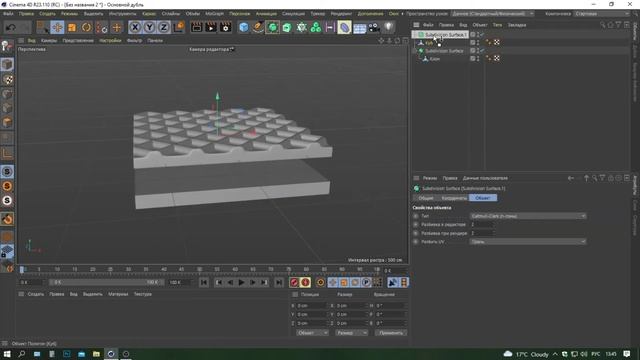640x360 pixels.
Task: Toggle enable checkmark for second Subdivision Surface
Action: tap(482, 51)
